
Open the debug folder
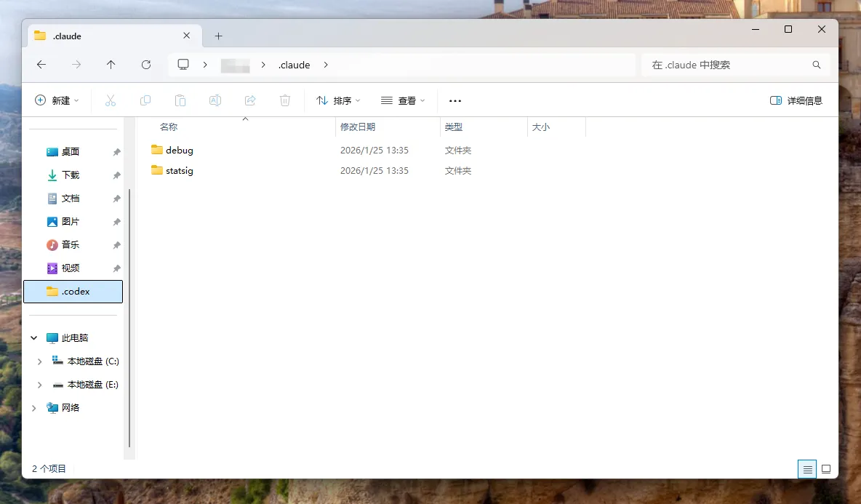(179, 151)
